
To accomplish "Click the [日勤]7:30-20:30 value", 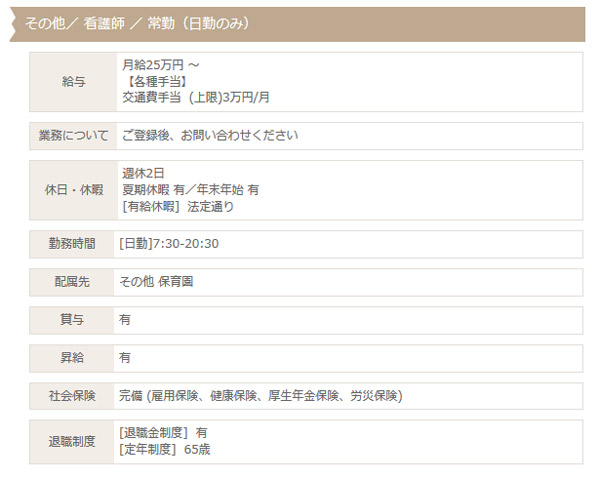I will 169,244.
